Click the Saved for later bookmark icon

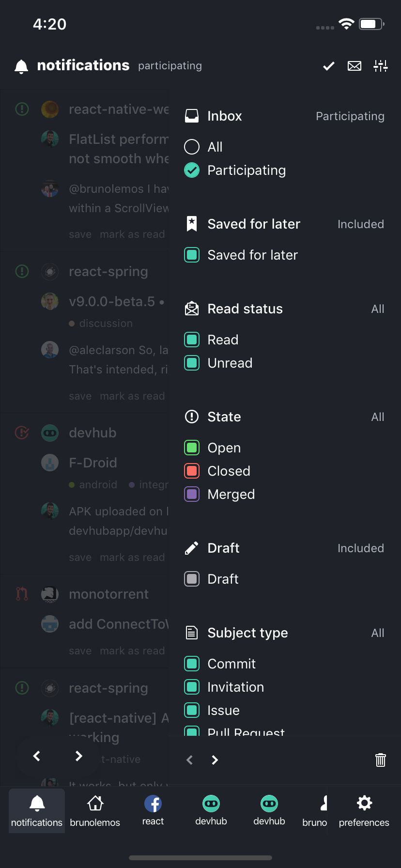(x=192, y=224)
